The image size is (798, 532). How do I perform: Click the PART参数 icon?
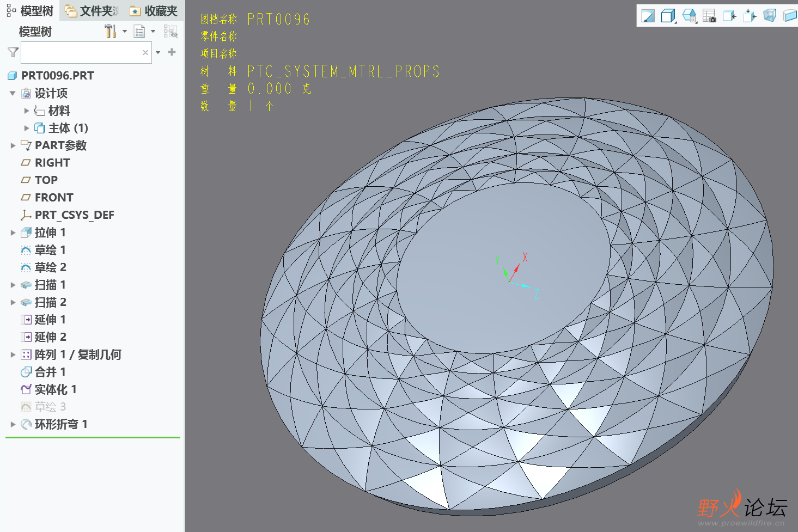click(x=26, y=145)
